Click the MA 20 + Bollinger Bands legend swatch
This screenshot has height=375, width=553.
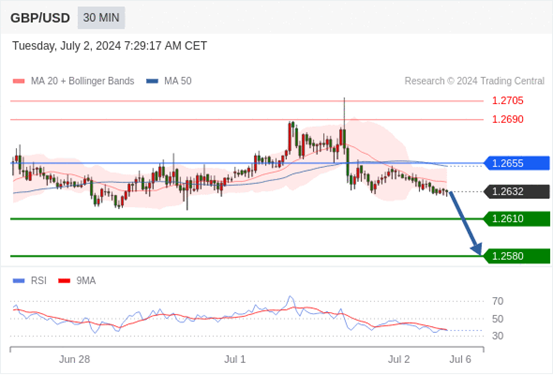pos(19,81)
